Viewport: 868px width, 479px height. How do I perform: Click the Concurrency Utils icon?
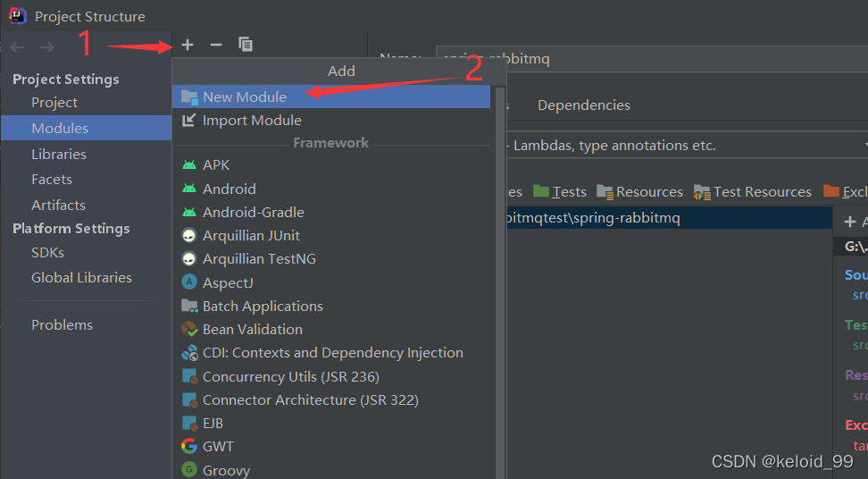tap(190, 376)
